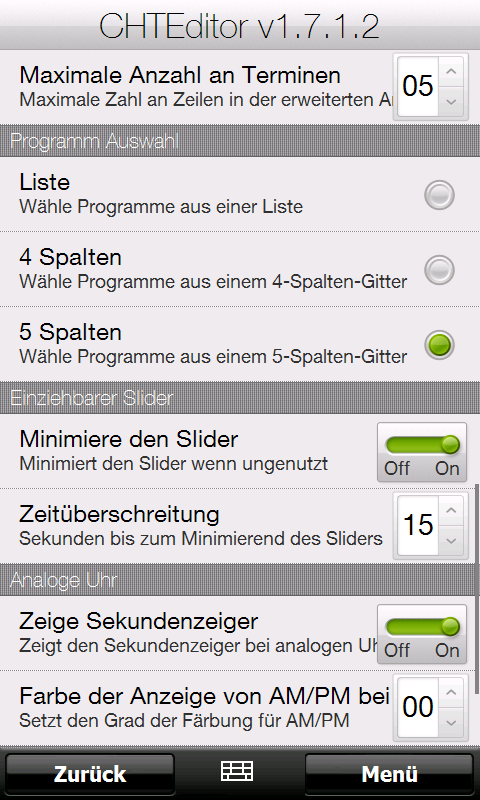Tap the Zurück button
Image resolution: width=480 pixels, height=800 pixels.
coord(90,774)
